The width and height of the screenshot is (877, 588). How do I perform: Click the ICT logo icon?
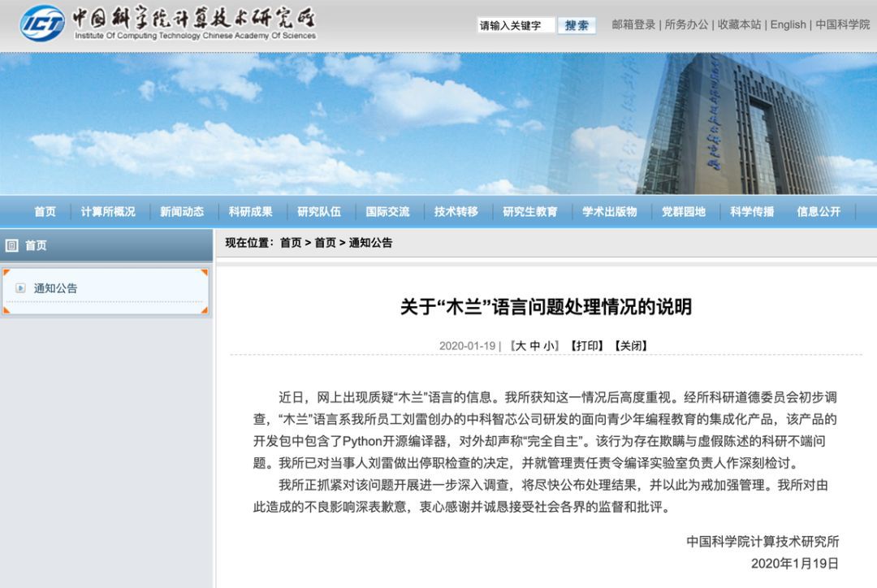(x=42, y=24)
